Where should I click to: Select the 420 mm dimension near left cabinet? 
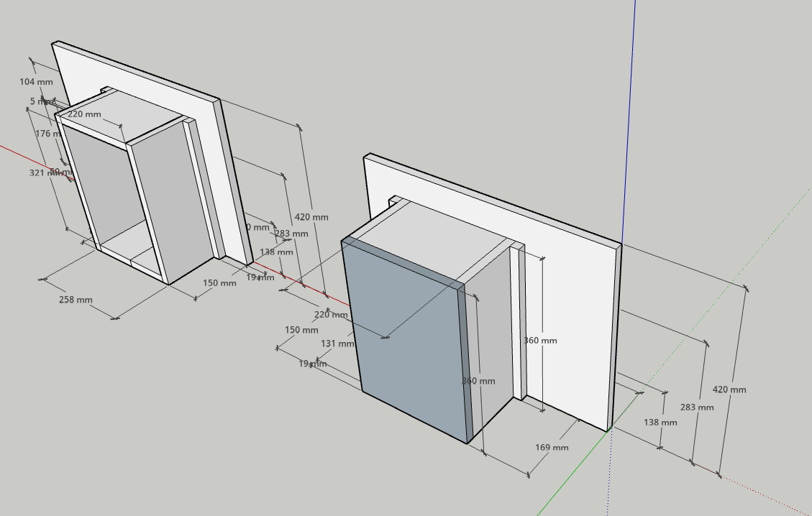(311, 217)
